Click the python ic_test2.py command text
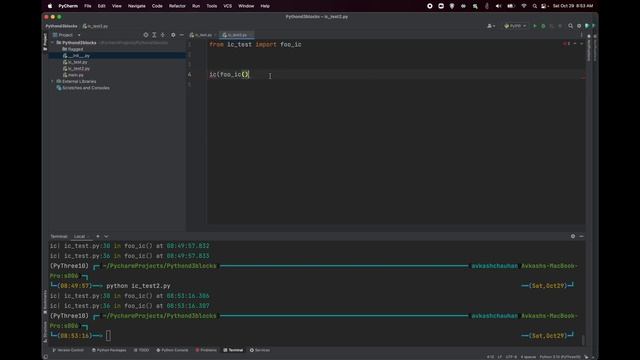 coord(138,286)
